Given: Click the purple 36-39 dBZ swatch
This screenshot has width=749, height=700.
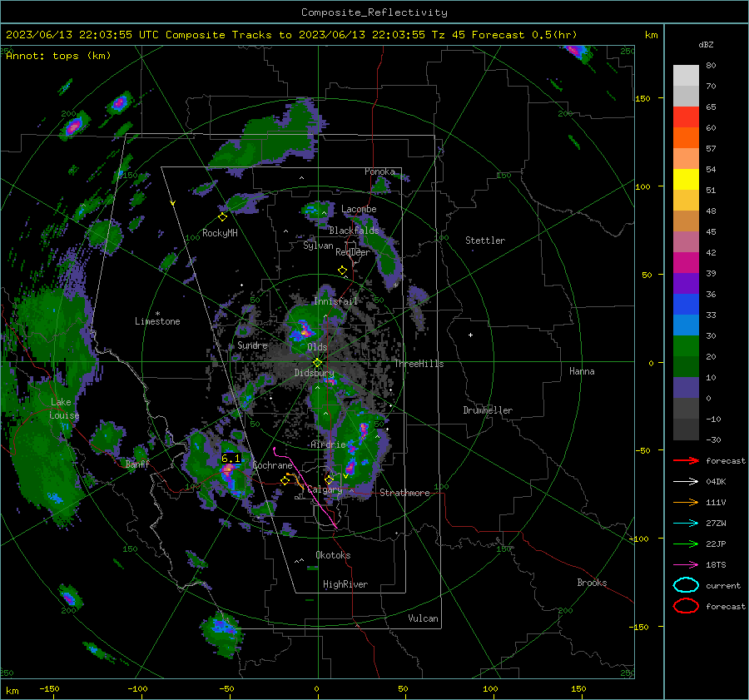Looking at the screenshot, I should 686,283.
